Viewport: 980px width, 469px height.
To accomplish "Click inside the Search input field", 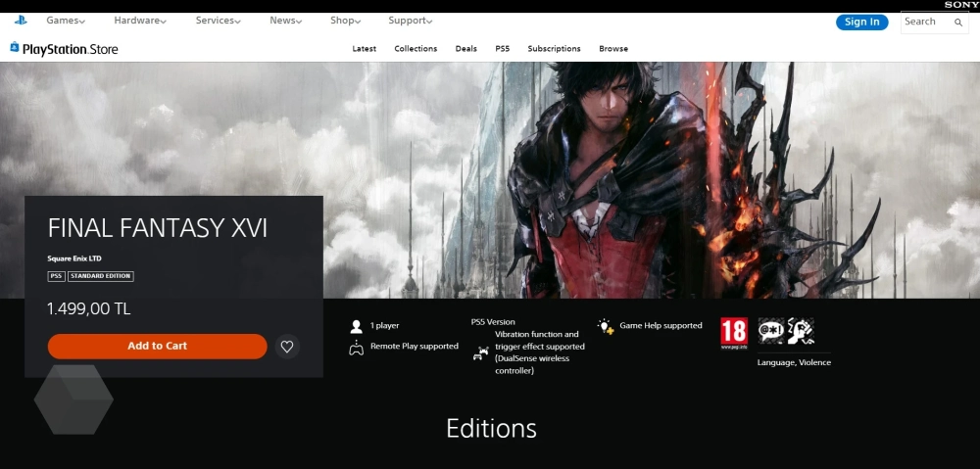I will pos(924,22).
